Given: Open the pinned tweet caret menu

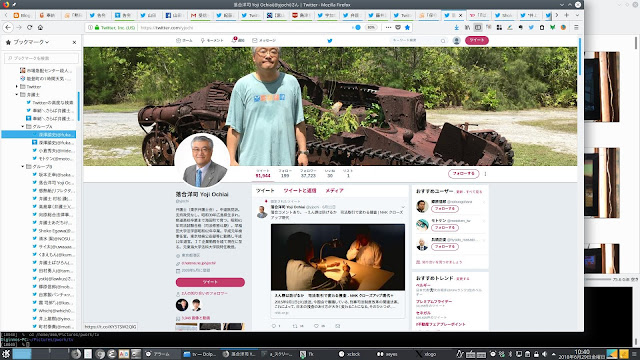Looking at the screenshot, I should click(403, 207).
